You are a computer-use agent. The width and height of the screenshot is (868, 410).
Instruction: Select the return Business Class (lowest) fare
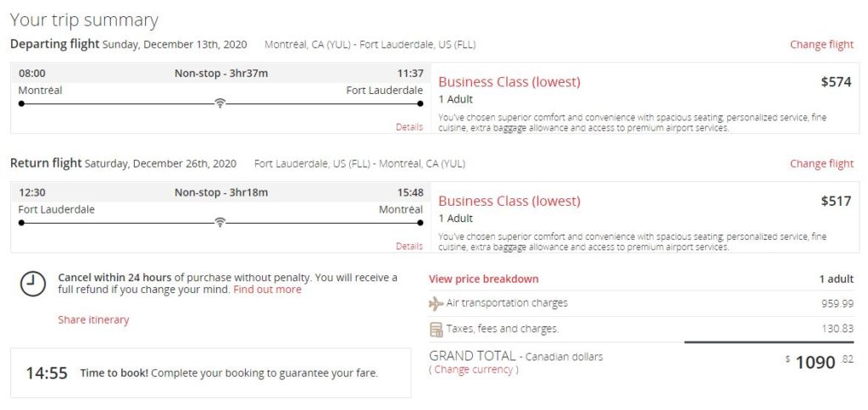tap(509, 201)
